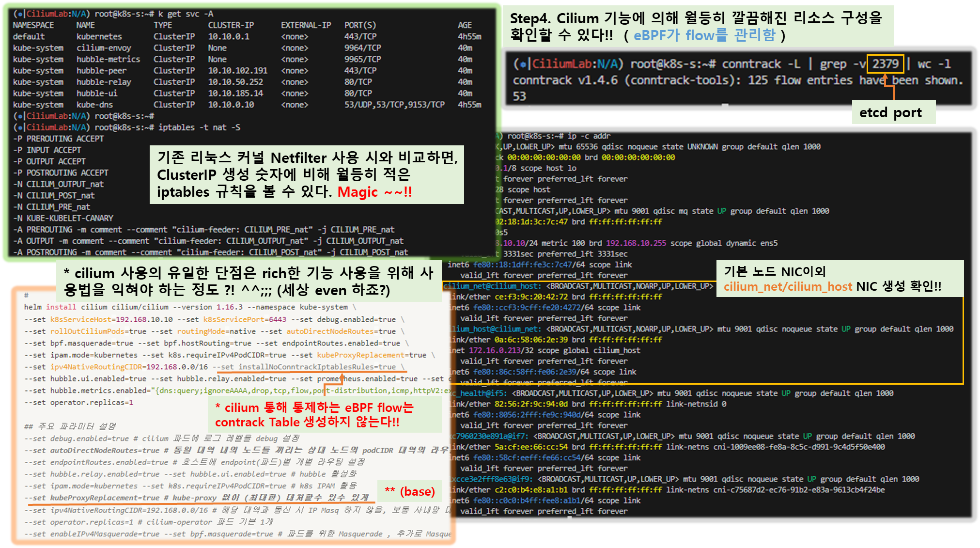Click the 'iptables -t nat -S' command
This screenshot has width=980, height=548.
click(199, 127)
